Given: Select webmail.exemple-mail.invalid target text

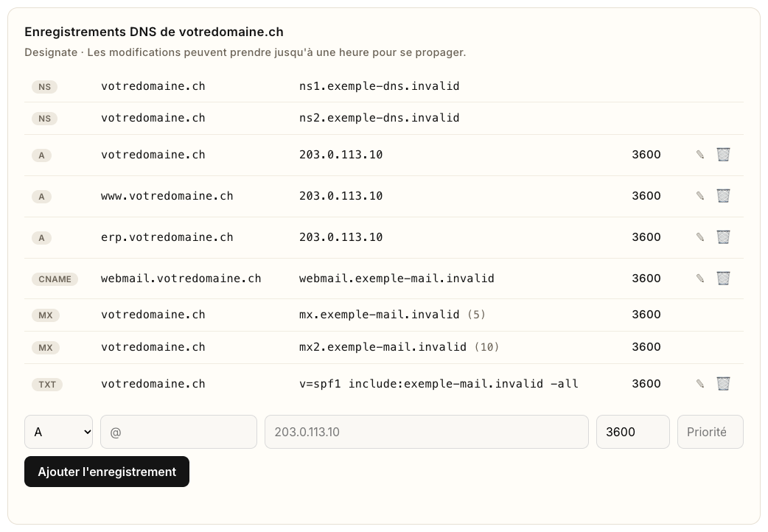Looking at the screenshot, I should click(397, 279).
